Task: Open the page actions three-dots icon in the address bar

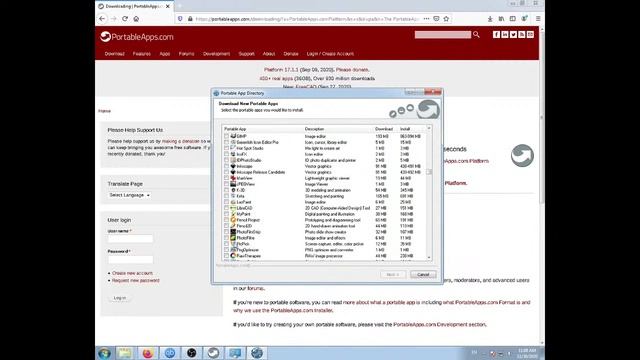Action: (x=426, y=19)
